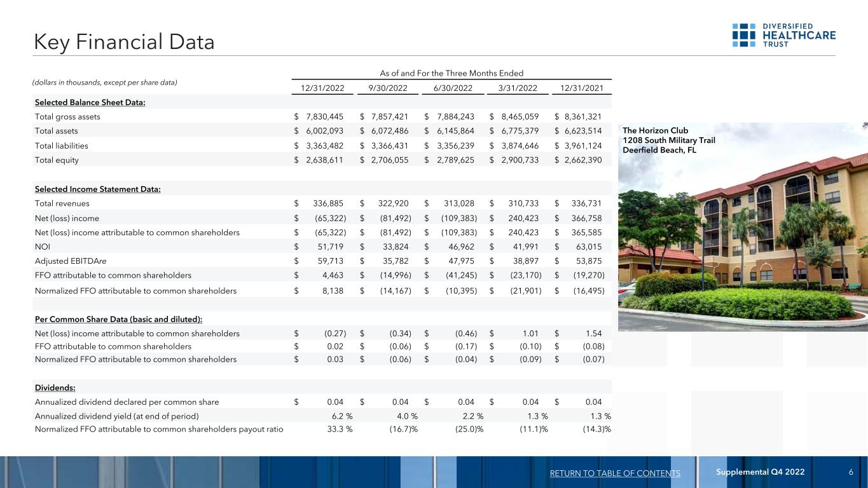Viewport: 868px width, 488px height.
Task: Open the Return to Table of Contents link
Action: click(614, 473)
